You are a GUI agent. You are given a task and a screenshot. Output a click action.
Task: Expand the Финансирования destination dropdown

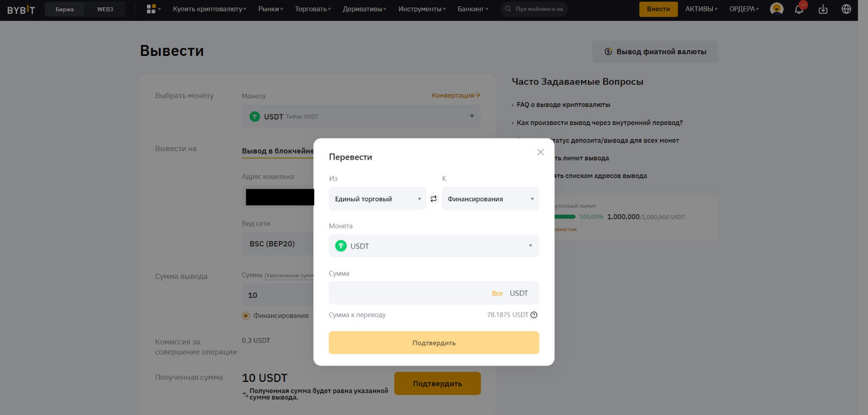(x=490, y=199)
